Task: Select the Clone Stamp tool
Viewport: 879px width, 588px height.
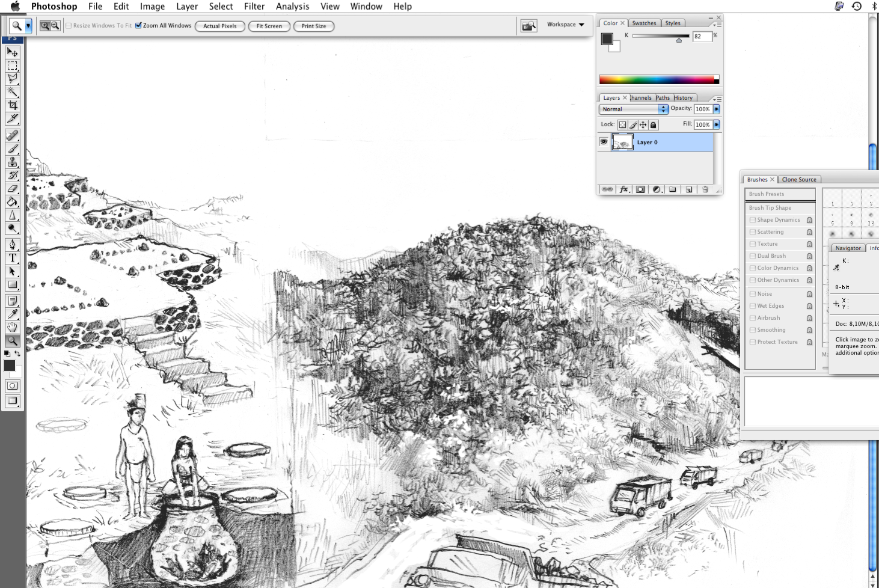Action: coord(13,162)
